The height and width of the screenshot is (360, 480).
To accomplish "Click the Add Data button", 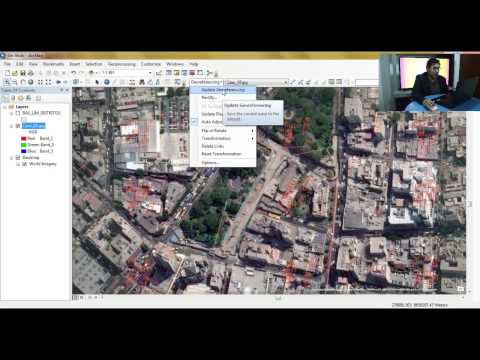I will tap(91, 73).
